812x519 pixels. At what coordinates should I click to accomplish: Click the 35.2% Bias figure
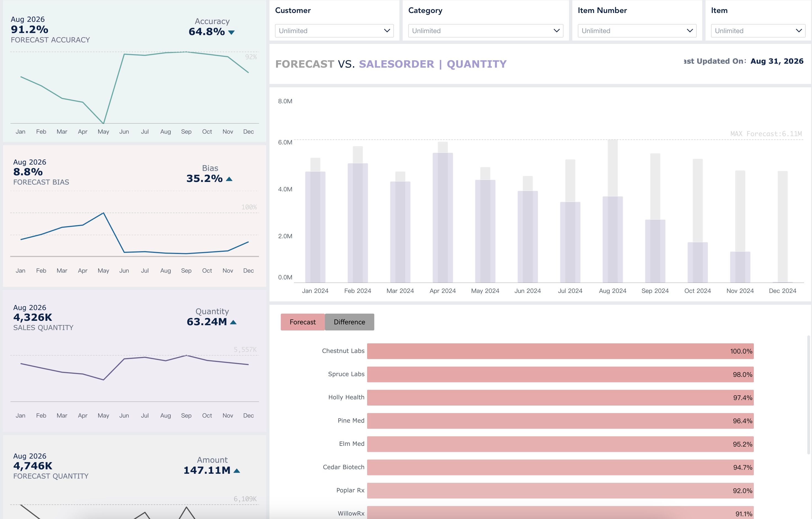pos(205,179)
